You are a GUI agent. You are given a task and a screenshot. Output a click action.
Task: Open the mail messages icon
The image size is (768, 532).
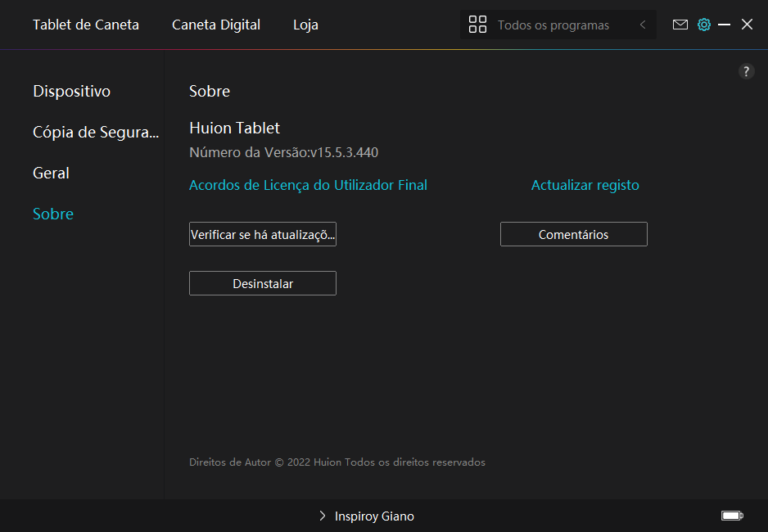coord(680,25)
